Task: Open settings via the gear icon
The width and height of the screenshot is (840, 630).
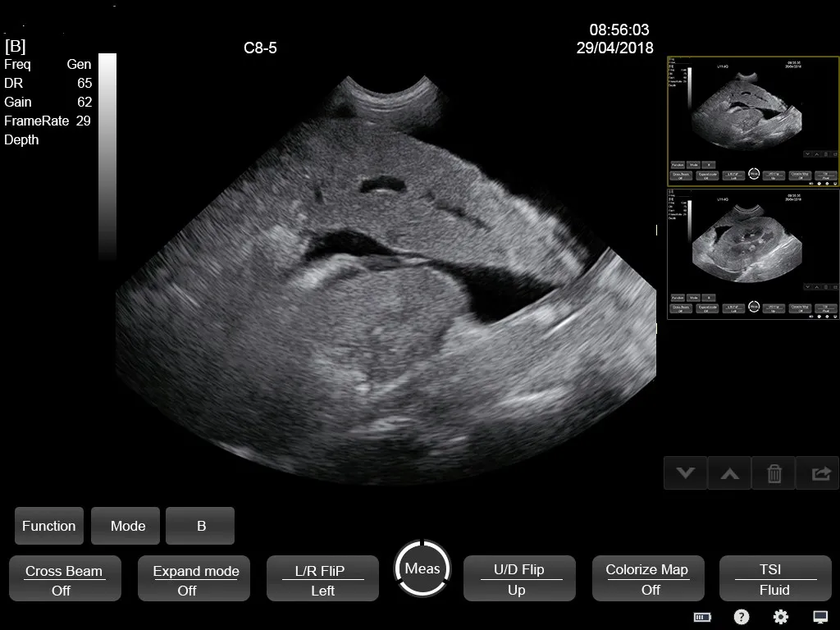Action: (x=779, y=617)
